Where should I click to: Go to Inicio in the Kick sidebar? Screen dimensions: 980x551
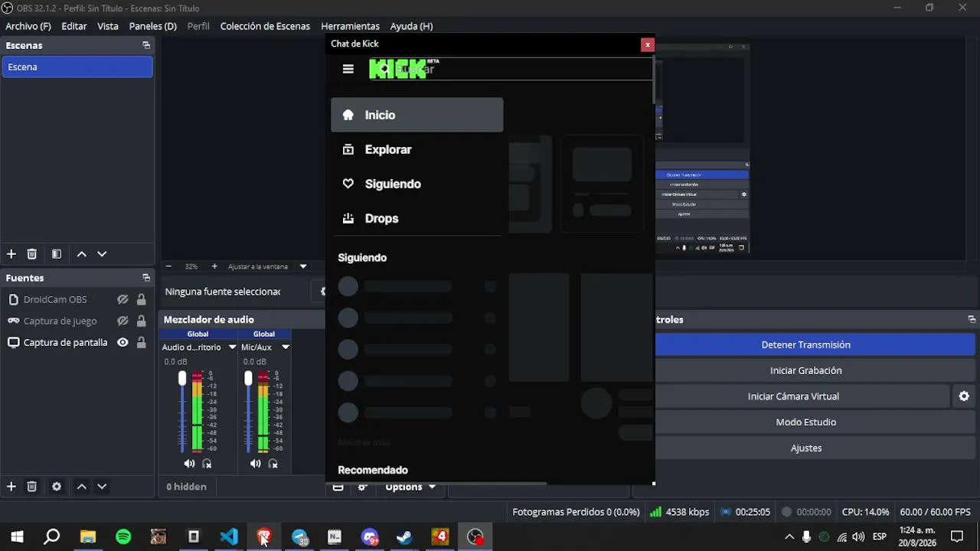[417, 115]
